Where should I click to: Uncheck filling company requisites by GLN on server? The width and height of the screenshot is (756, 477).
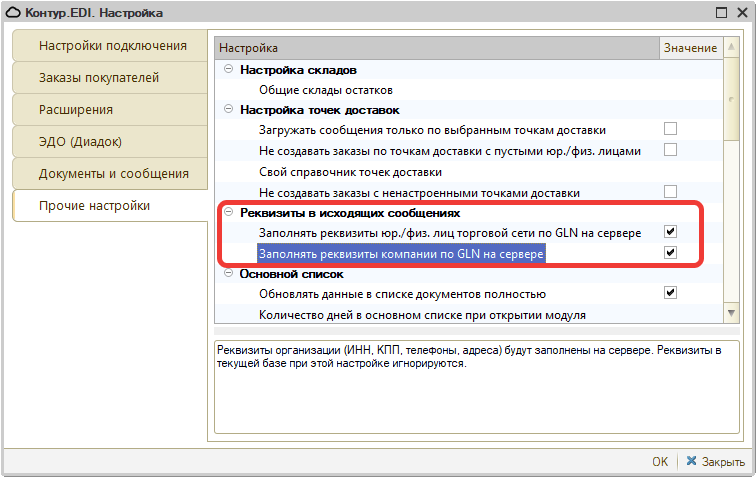671,253
